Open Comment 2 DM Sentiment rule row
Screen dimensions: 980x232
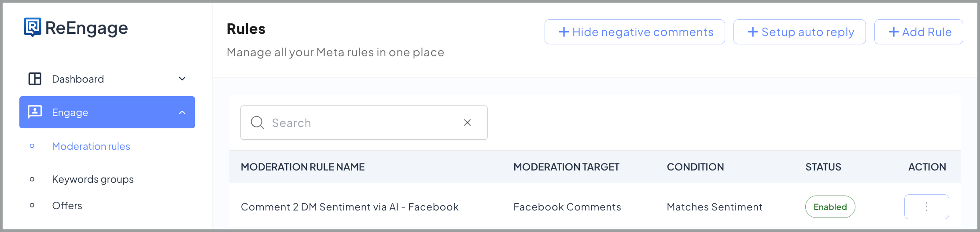click(x=595, y=207)
